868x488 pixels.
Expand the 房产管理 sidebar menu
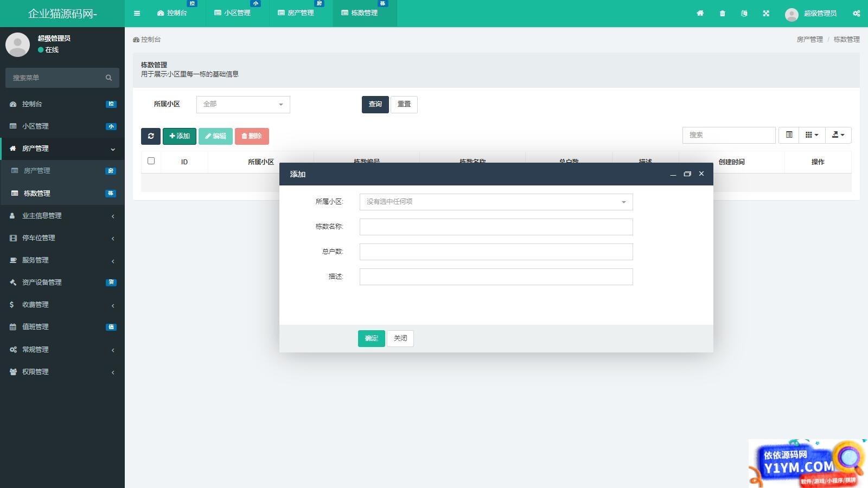(x=62, y=149)
